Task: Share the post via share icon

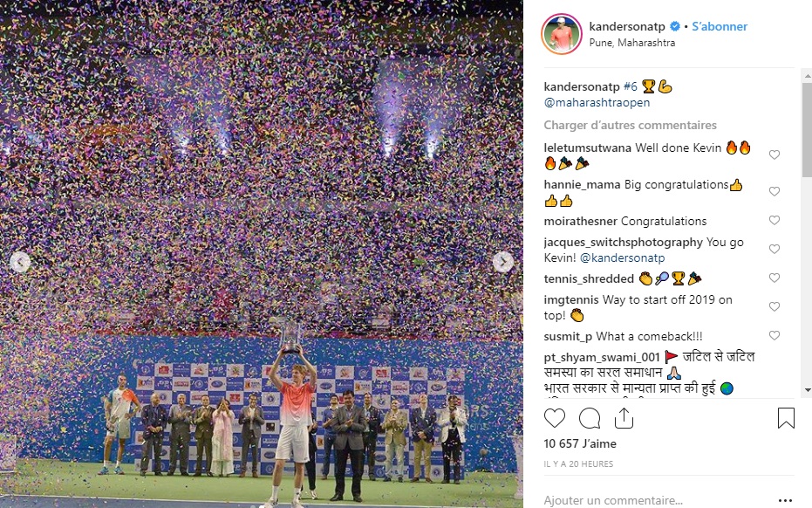Action: point(624,418)
